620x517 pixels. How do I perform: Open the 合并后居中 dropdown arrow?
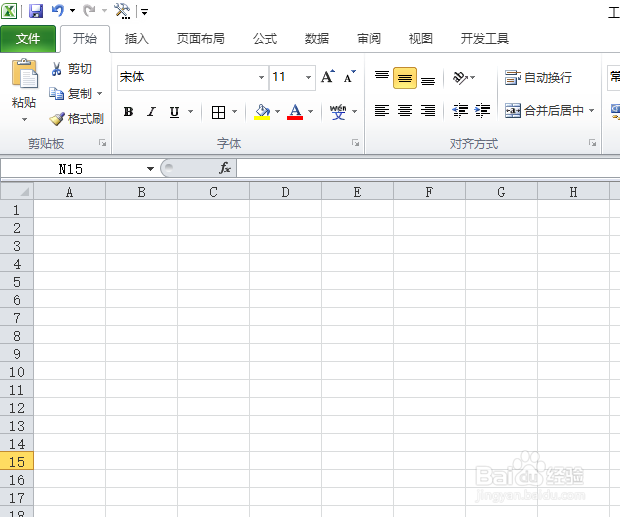pyautogui.click(x=592, y=110)
